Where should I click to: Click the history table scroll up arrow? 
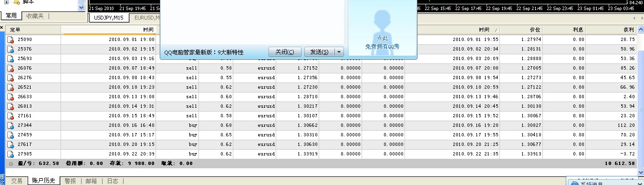(641, 30)
